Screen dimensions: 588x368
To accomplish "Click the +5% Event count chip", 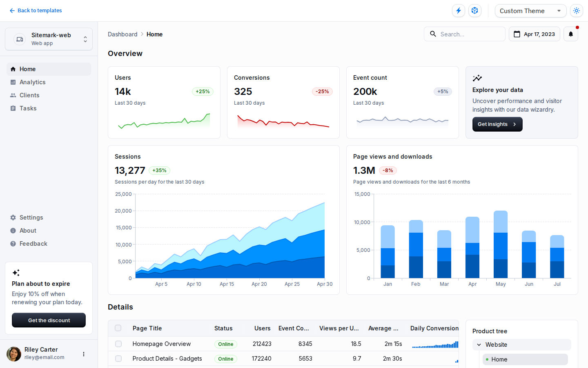I will (443, 92).
